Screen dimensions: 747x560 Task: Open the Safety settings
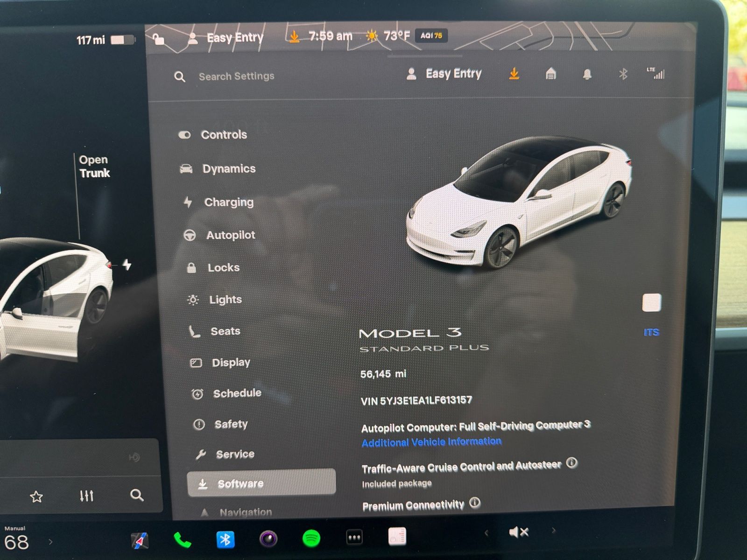tap(221, 424)
